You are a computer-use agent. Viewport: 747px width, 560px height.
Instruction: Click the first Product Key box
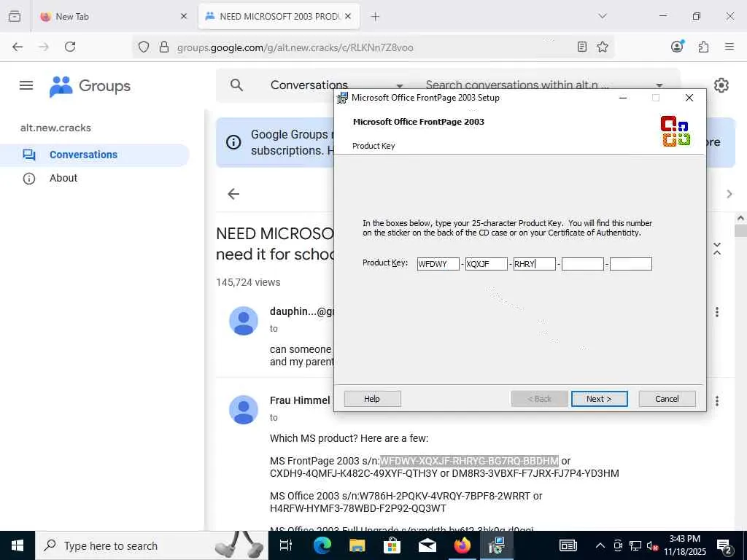point(438,264)
